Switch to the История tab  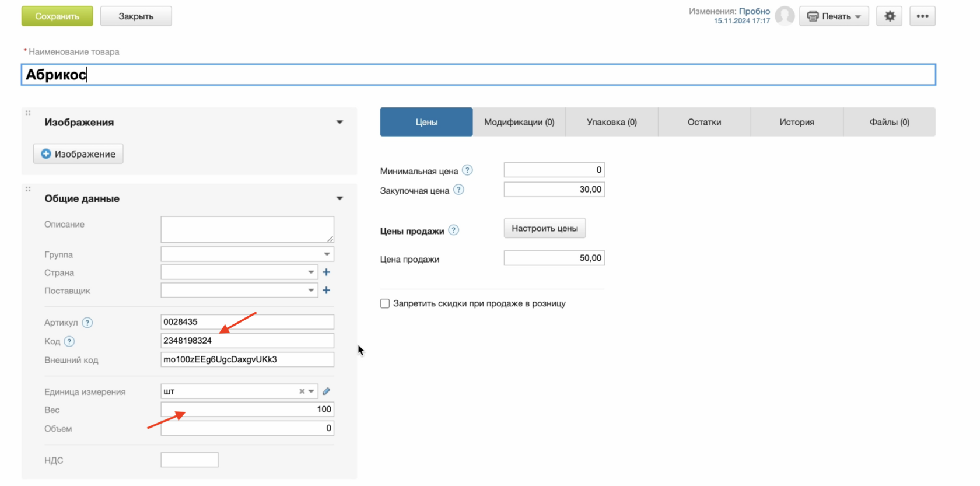pyautogui.click(x=797, y=122)
